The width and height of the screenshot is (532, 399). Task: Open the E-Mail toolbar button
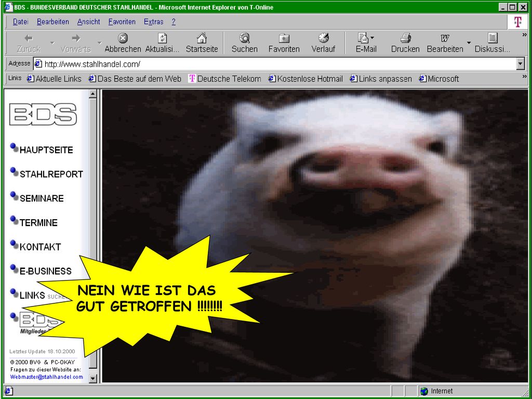365,43
